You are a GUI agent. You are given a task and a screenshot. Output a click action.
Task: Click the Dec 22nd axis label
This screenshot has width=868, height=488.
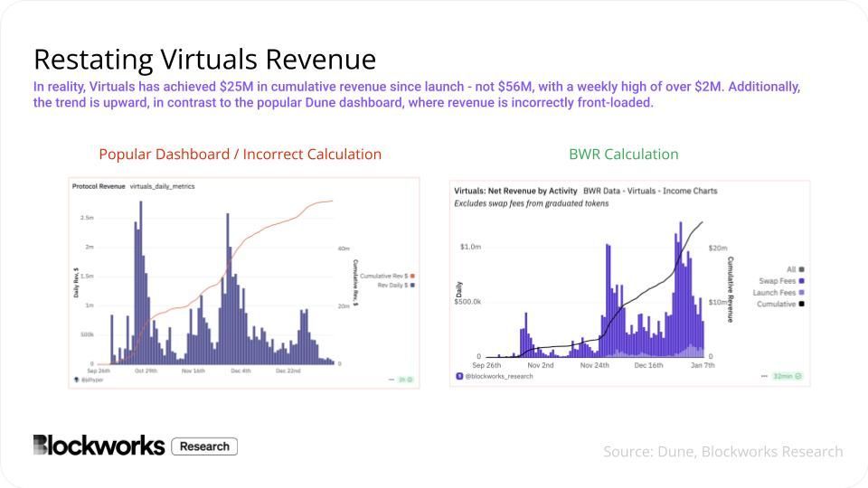pos(288,371)
